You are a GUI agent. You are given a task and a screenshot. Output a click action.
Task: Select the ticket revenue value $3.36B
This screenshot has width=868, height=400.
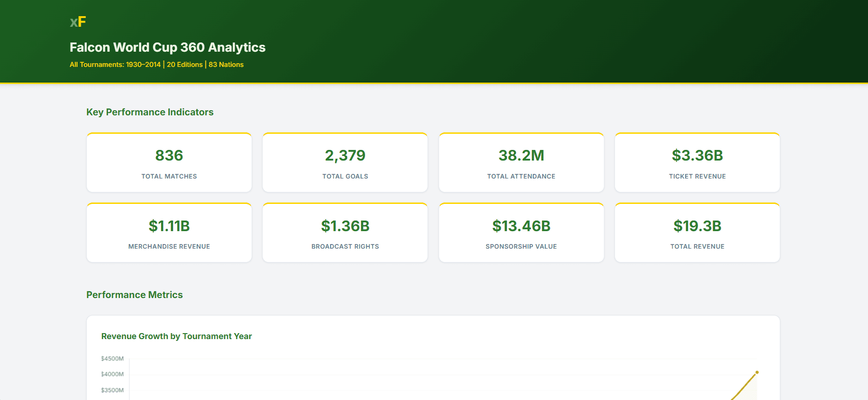[697, 155]
